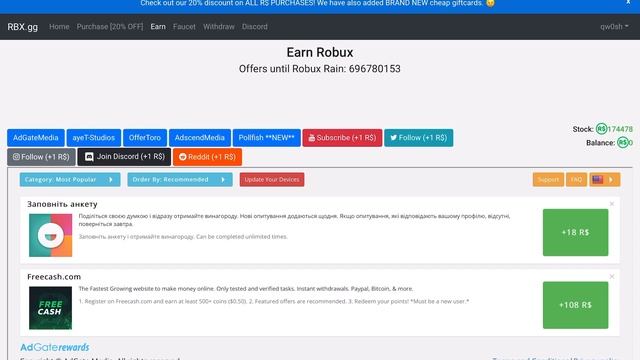The height and width of the screenshot is (360, 640).
Task: Close the Заповніть анкету offer card
Action: tap(611, 204)
